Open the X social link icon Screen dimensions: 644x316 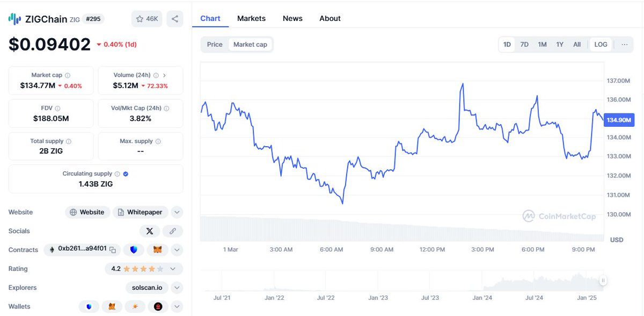pyautogui.click(x=150, y=231)
